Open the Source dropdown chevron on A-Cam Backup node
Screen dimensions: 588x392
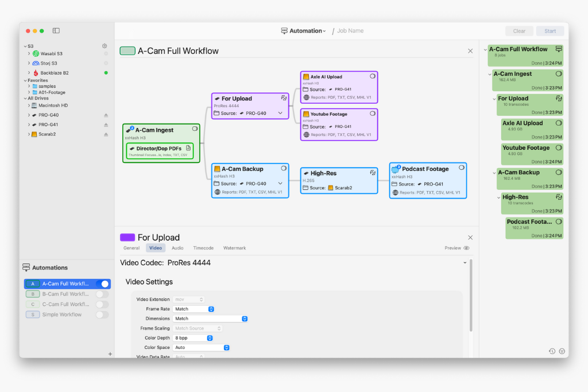click(x=280, y=184)
